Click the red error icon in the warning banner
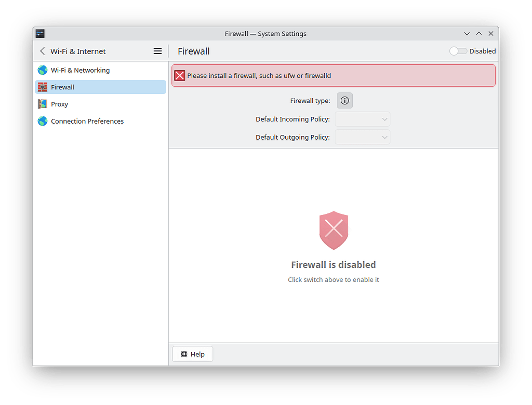The height and width of the screenshot is (405, 532). (x=180, y=75)
